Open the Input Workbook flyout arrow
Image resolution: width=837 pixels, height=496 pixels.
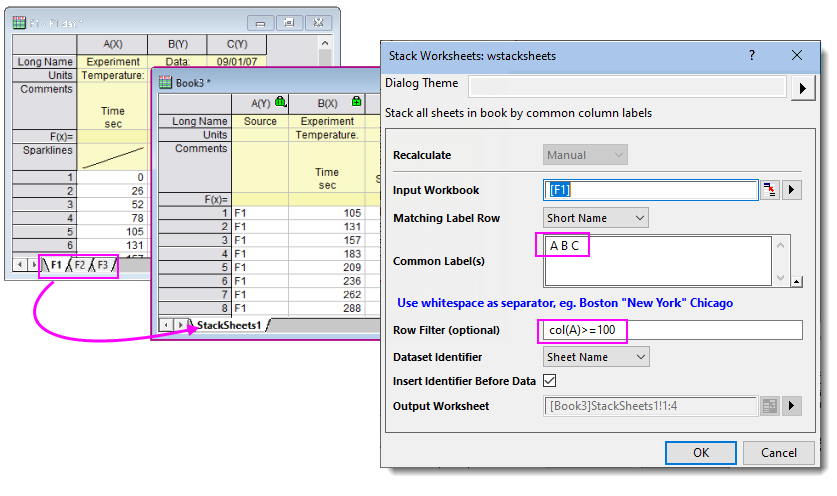click(792, 190)
